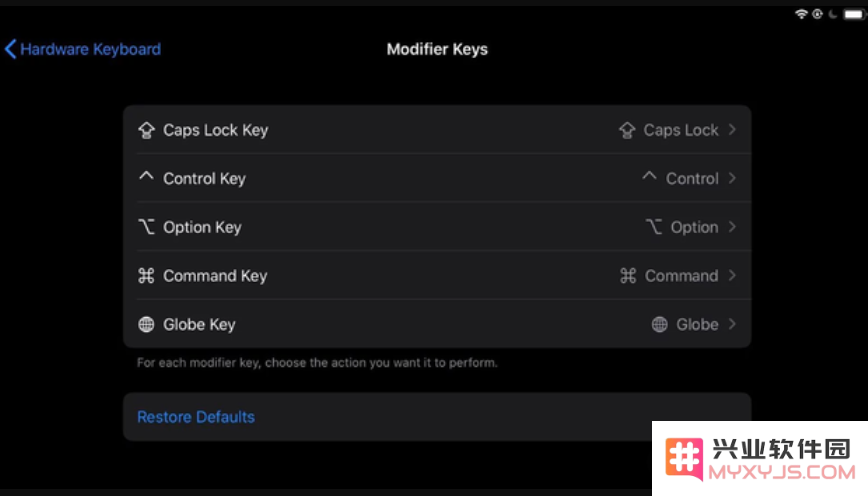Expand Control Key chevron
The width and height of the screenshot is (868, 496).
(x=732, y=178)
